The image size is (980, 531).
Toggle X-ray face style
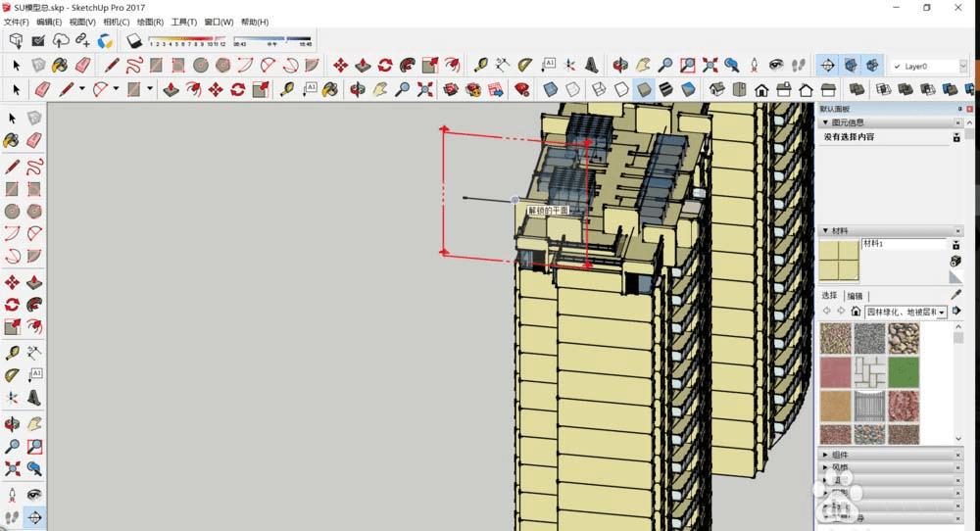550,89
